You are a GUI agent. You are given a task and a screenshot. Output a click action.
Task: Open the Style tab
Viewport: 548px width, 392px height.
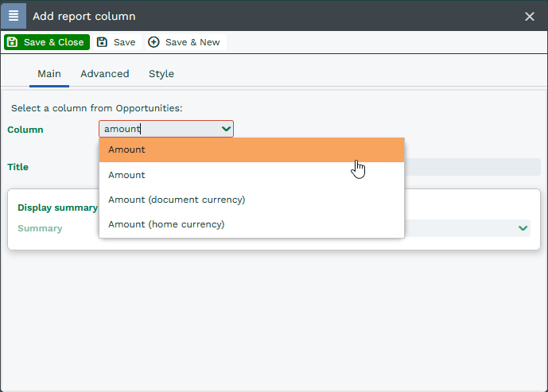point(161,74)
